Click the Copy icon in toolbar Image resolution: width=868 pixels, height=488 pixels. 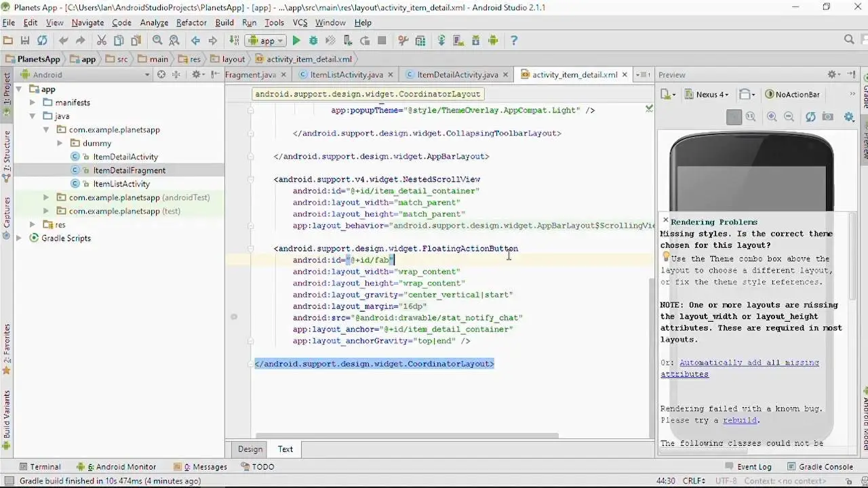[x=119, y=41]
